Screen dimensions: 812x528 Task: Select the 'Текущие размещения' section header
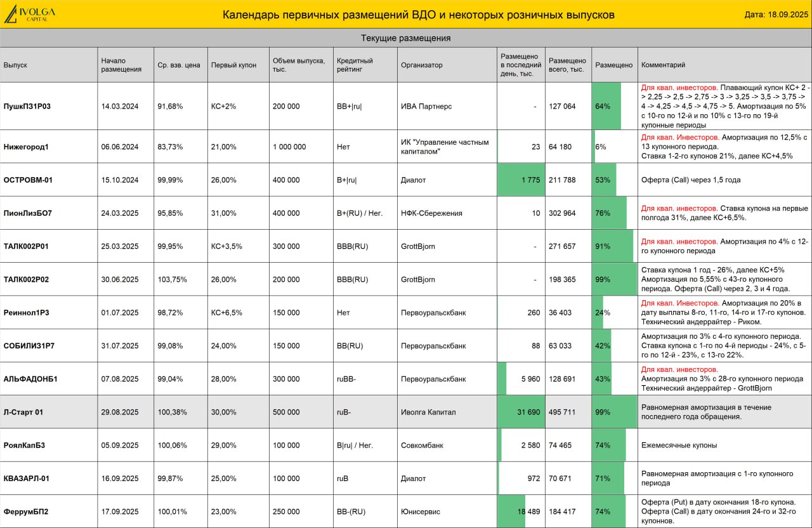coord(406,38)
